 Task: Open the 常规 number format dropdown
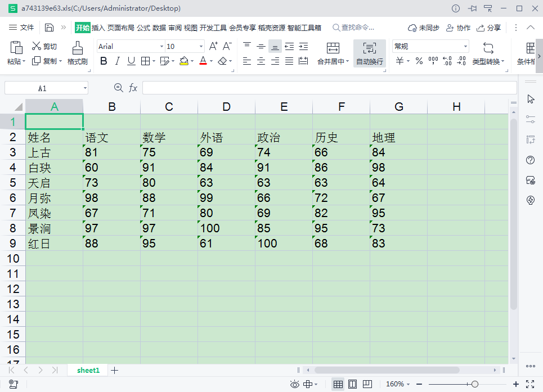coord(465,46)
